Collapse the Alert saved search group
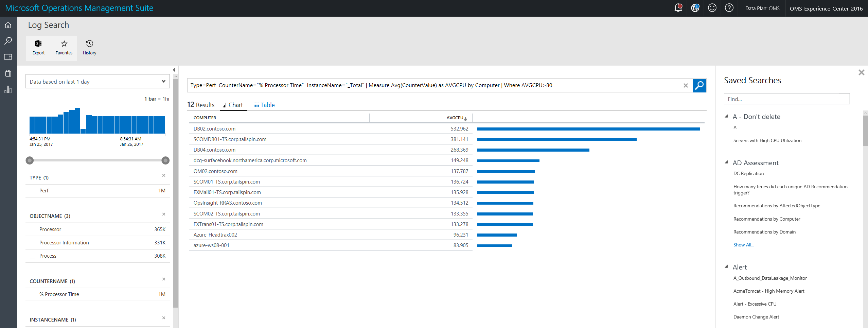Viewport: 868px width, 328px height. point(726,267)
